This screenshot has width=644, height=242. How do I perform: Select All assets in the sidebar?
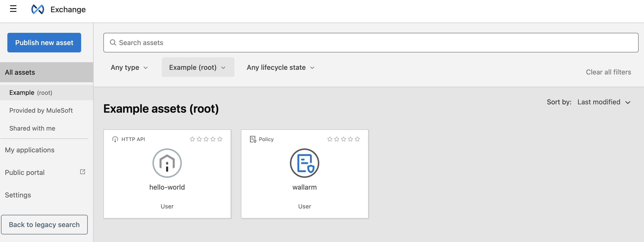pos(20,72)
